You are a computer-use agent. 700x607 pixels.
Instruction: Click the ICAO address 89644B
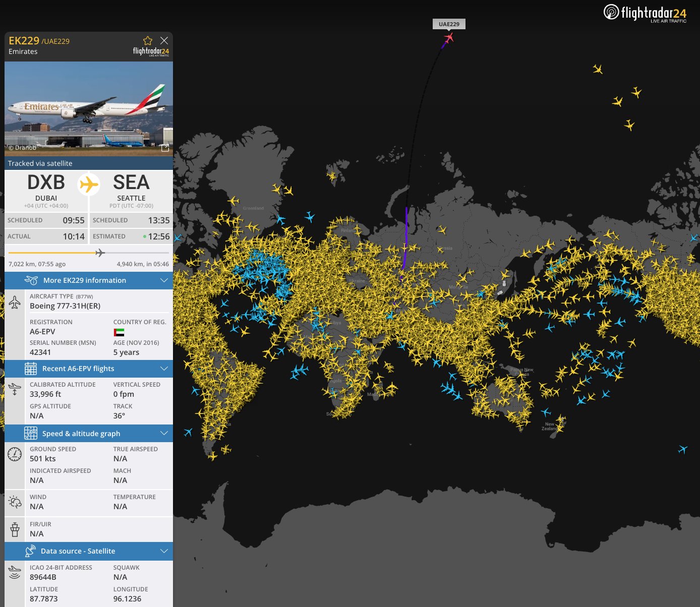[43, 577]
